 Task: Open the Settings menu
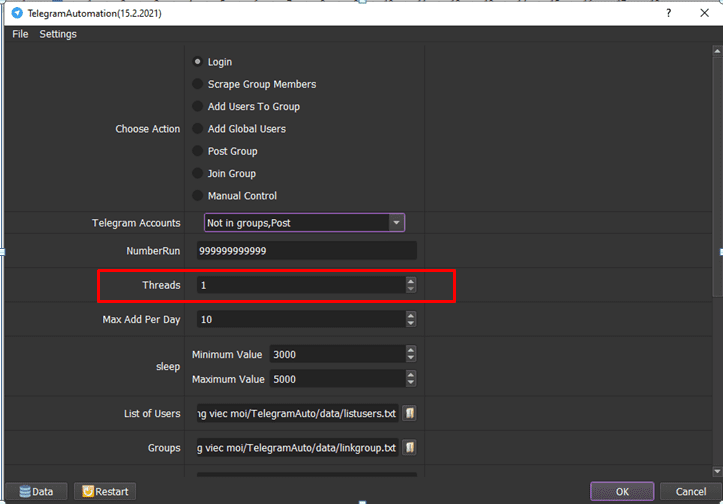58,34
